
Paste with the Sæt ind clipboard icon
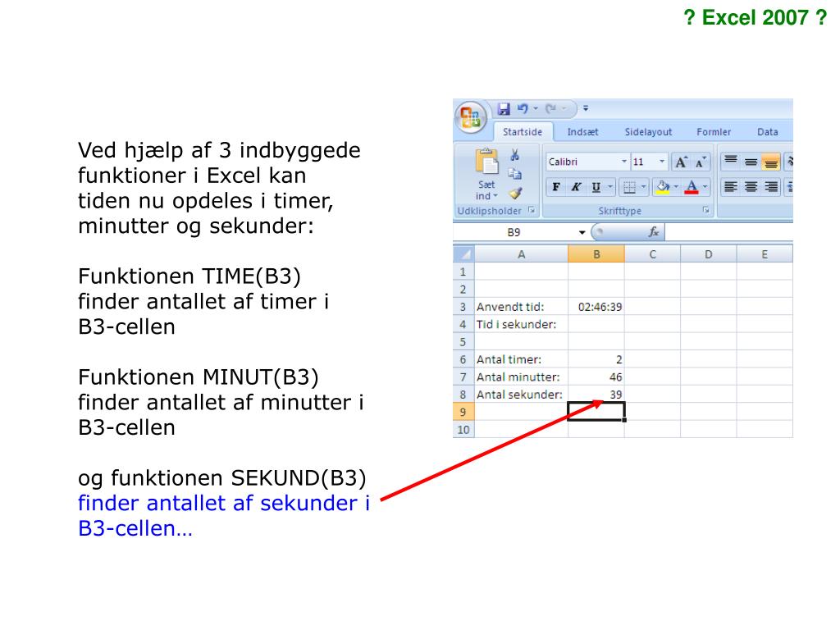486,162
